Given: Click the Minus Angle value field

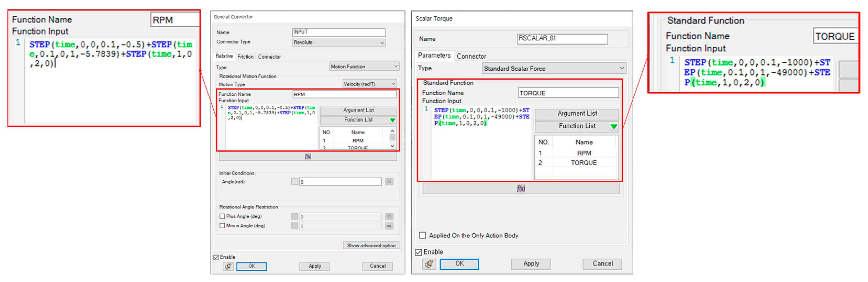Looking at the screenshot, I should (x=340, y=226).
